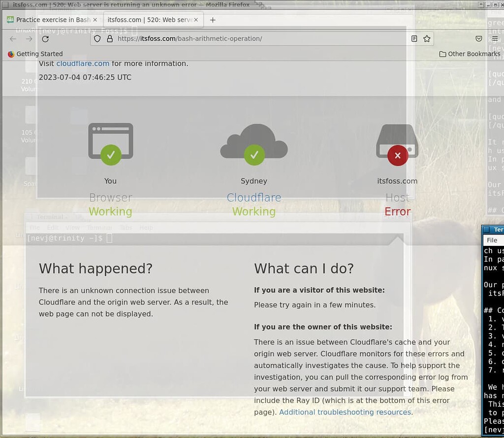504x438 pixels.
Task: Open the Save to Pocket icon
Action: coord(478,38)
